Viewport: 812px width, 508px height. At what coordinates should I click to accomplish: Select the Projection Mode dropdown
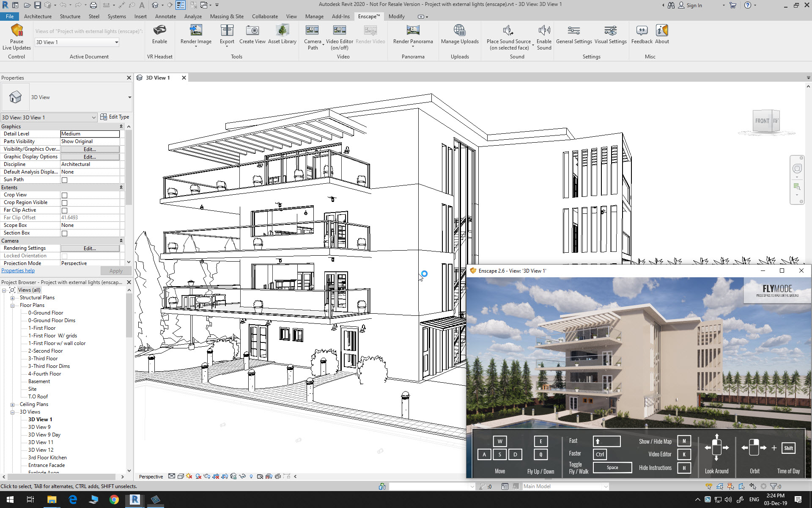pyautogui.click(x=91, y=263)
